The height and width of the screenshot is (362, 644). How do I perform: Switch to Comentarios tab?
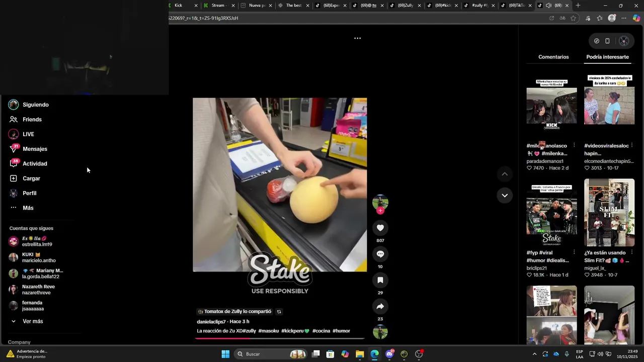pos(553,57)
